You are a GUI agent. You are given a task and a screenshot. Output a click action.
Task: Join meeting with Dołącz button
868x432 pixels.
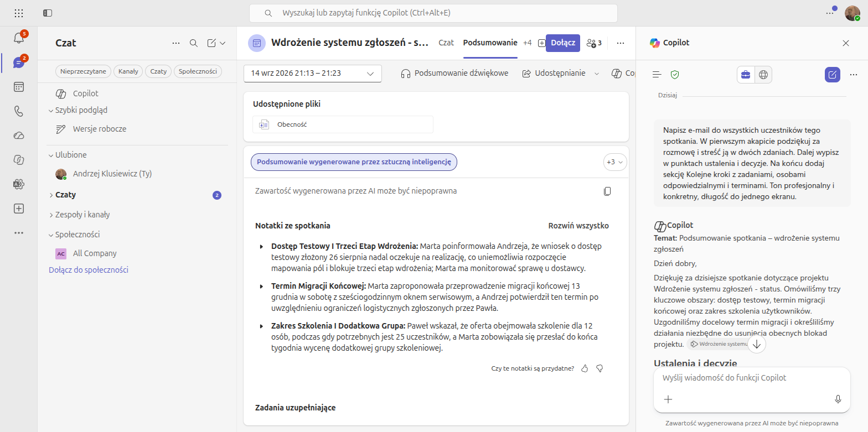click(563, 43)
